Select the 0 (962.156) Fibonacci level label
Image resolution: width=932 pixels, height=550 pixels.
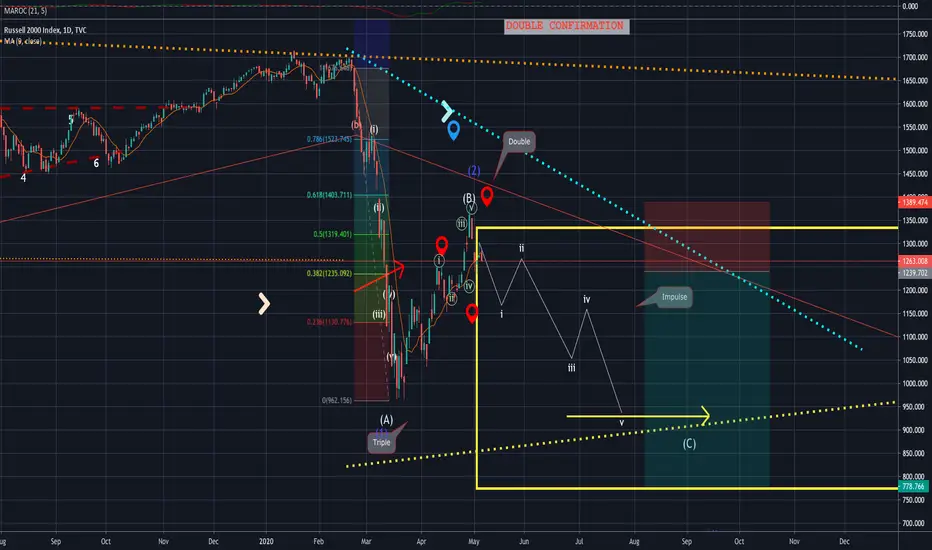coord(337,400)
